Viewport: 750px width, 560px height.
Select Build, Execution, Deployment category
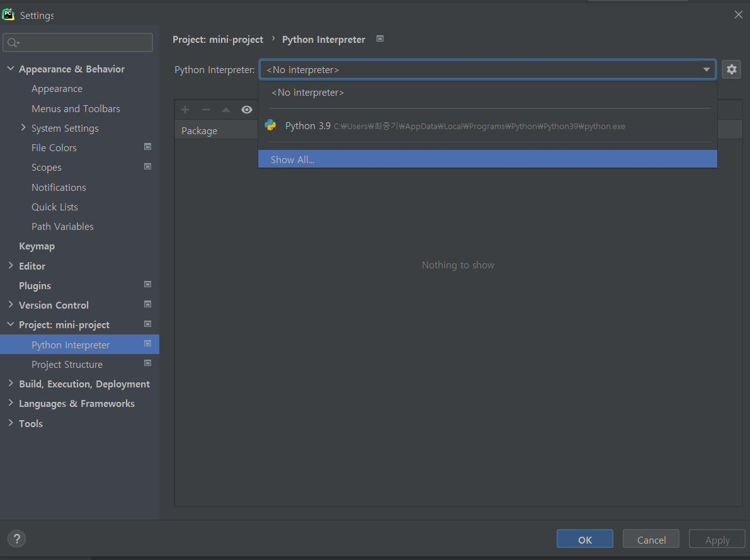point(84,384)
